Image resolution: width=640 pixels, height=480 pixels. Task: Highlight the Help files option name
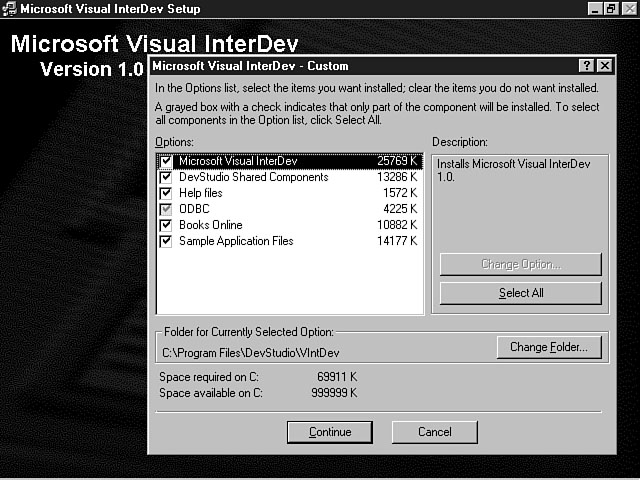(x=200, y=193)
